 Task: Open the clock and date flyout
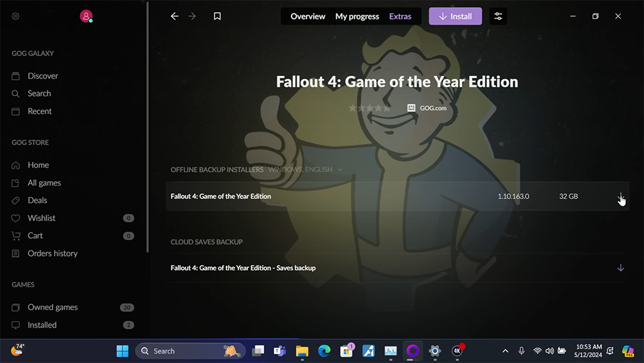588,351
